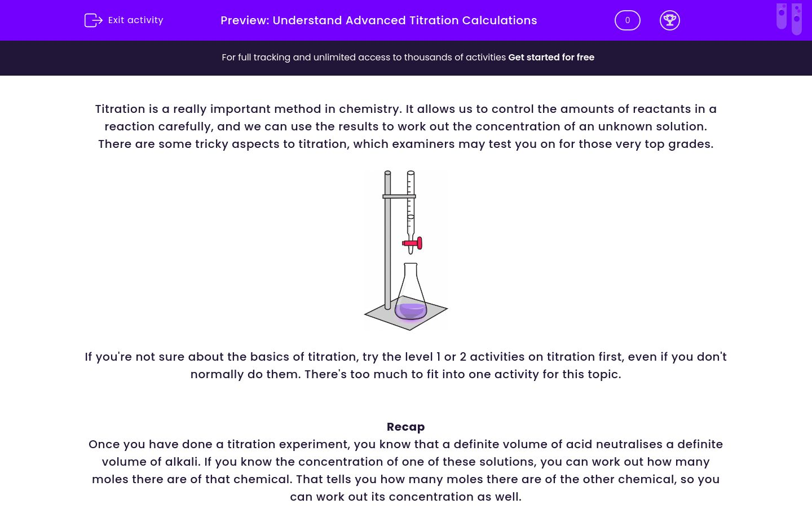Viewport: 812px width, 508px height.
Task: Click the conical flask with purple liquid
Action: [x=410, y=291]
